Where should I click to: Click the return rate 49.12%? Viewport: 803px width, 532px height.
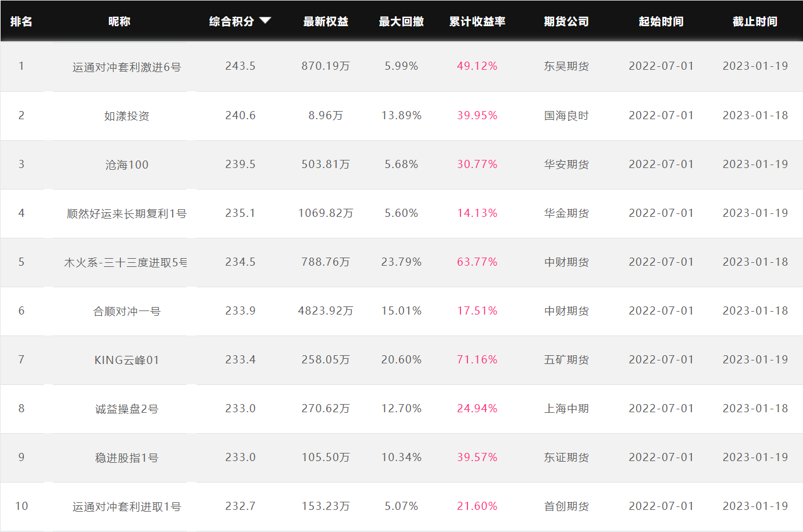coord(477,66)
